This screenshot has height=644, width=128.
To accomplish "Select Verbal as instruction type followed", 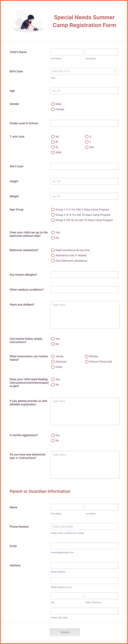I will pyautogui.click(x=53, y=356).
